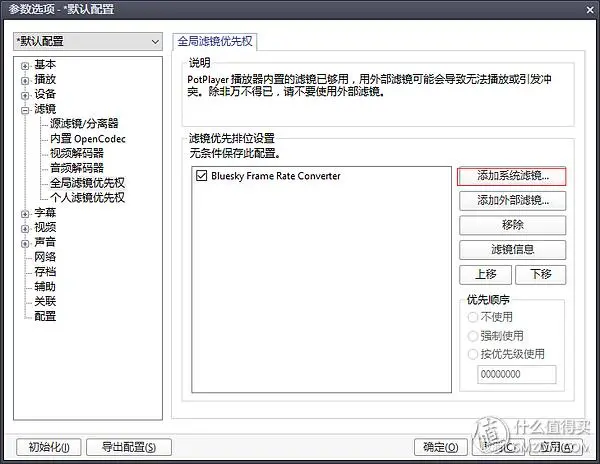The width and height of the screenshot is (600, 464).
Task: Click the 导出配置(S) button
Action: point(129,447)
